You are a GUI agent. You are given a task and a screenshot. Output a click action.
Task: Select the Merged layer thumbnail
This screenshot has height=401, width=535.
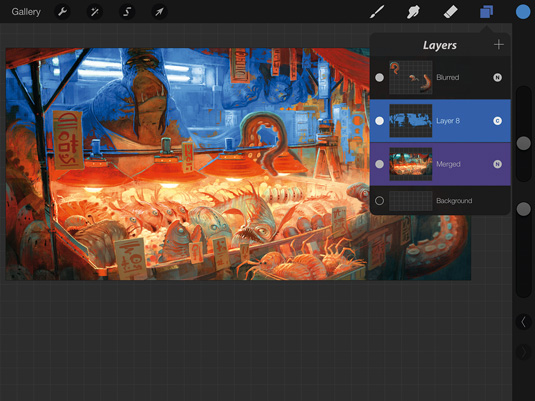pos(411,164)
